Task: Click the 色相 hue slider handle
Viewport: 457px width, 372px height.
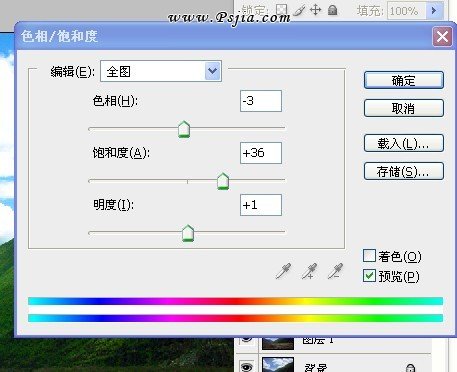Action: pyautogui.click(x=184, y=129)
